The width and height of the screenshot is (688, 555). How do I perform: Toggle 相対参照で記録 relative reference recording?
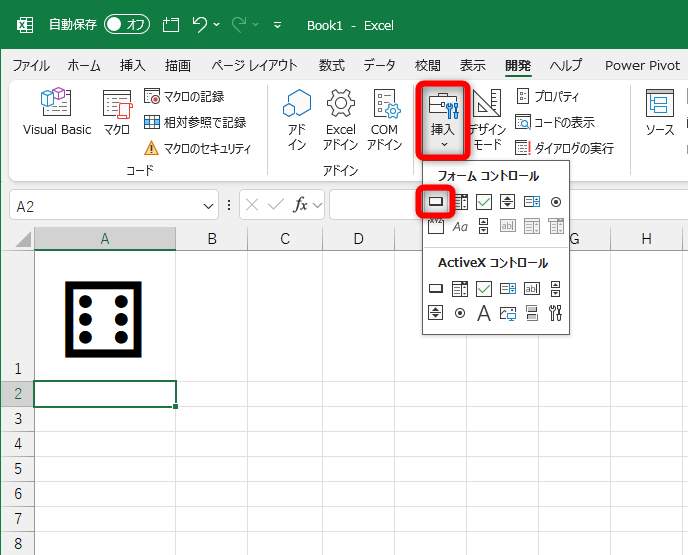195,122
